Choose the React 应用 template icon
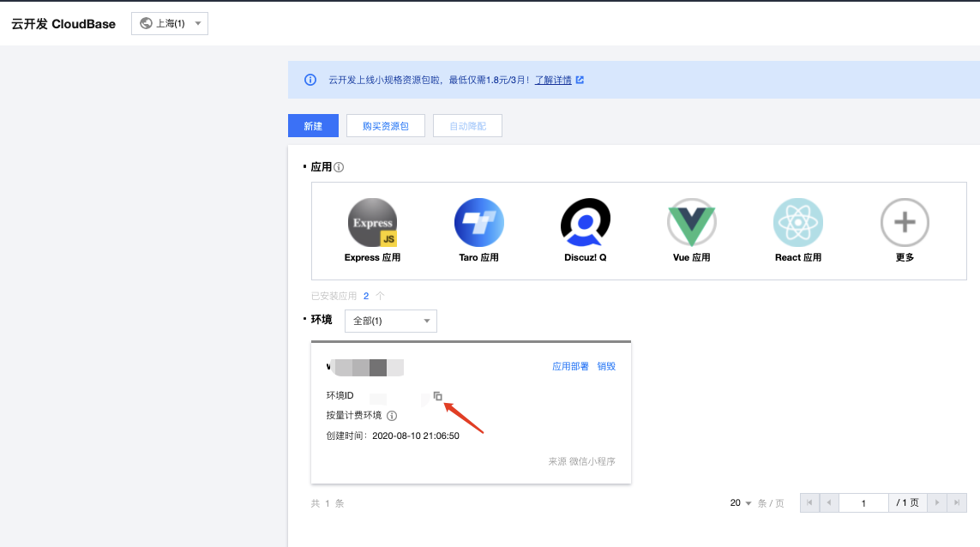980x547 pixels. tap(798, 223)
